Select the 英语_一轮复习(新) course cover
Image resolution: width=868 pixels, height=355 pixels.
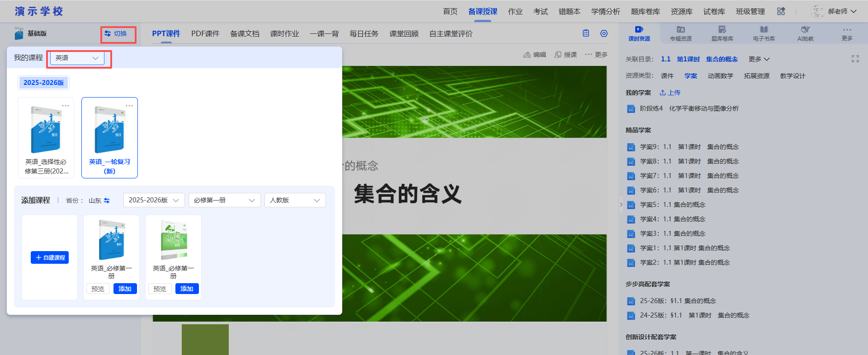click(109, 130)
